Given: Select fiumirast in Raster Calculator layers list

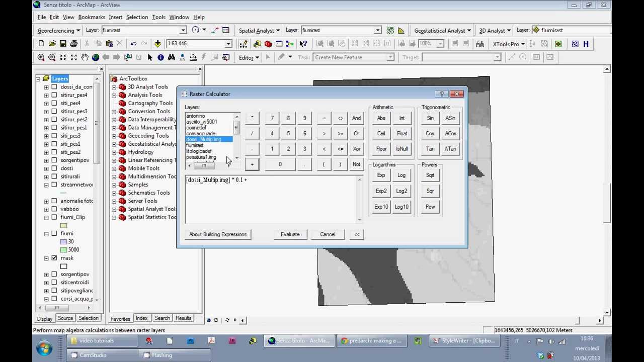Looking at the screenshot, I should 195,145.
